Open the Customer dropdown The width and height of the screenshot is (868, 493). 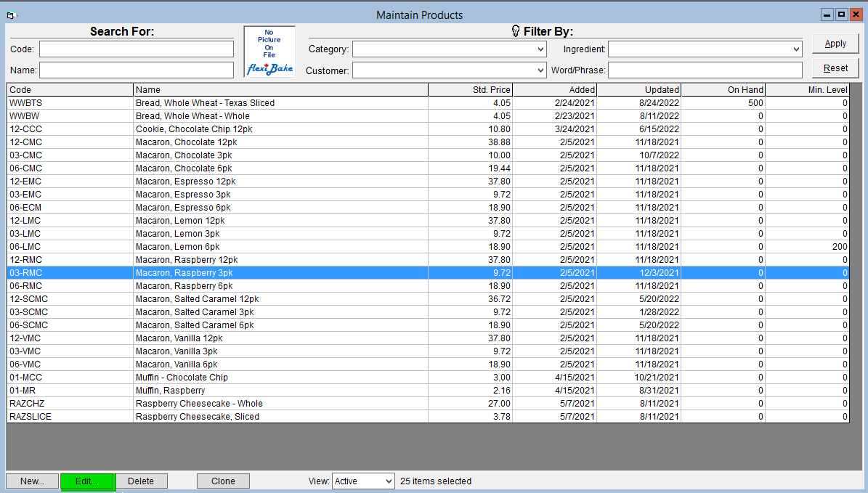(x=540, y=70)
